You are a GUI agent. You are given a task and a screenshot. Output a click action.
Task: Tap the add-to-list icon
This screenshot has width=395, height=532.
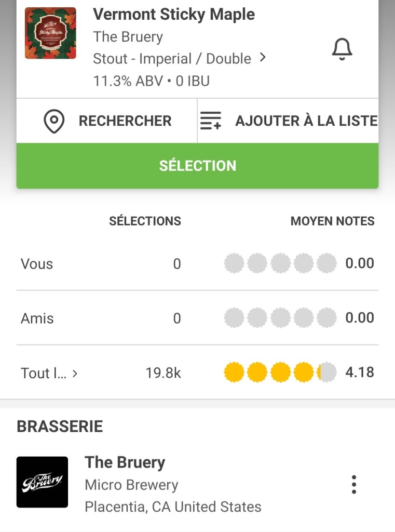pyautogui.click(x=211, y=121)
